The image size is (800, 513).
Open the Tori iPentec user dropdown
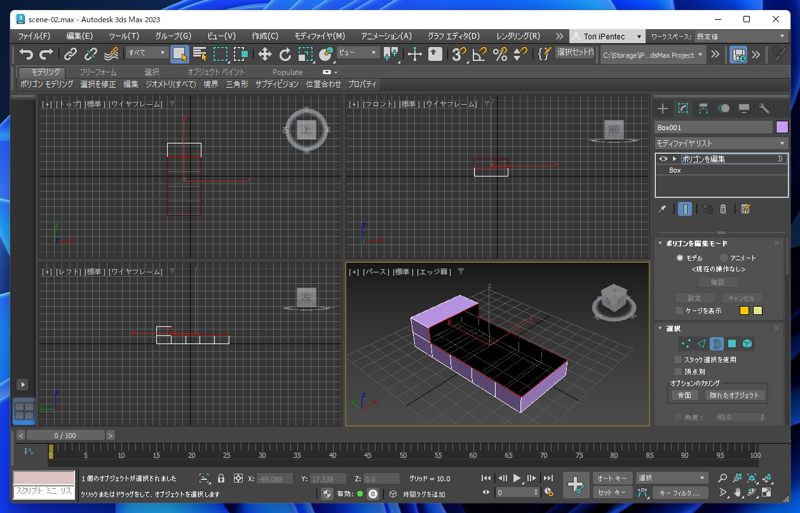point(606,36)
